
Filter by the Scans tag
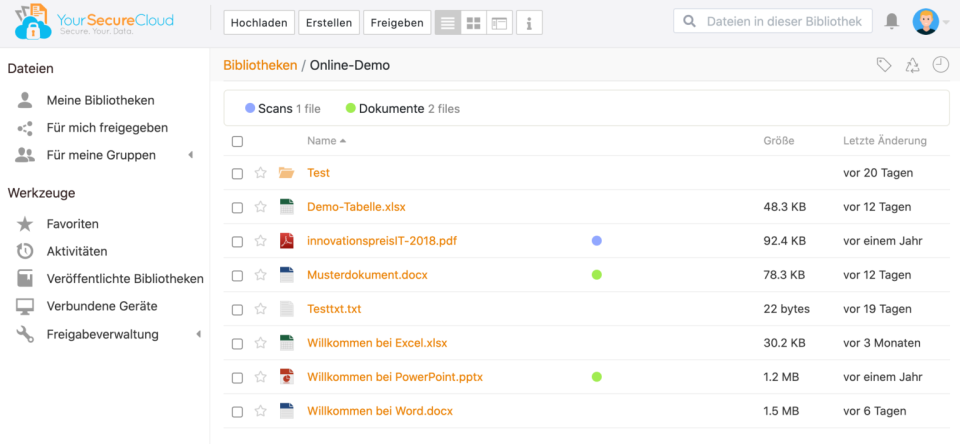[282, 109]
